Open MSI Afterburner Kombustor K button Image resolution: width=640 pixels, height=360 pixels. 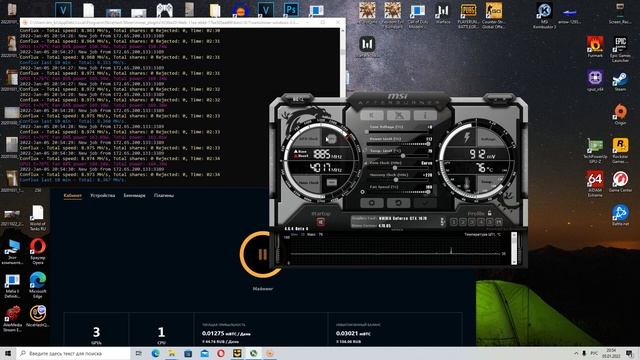point(371,116)
